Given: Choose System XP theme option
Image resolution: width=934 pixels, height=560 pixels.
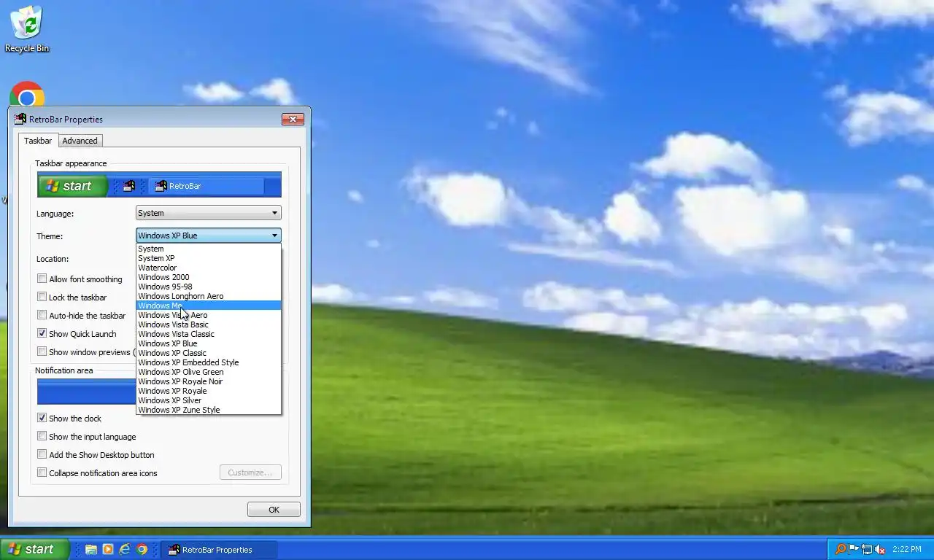Looking at the screenshot, I should (x=209, y=258).
